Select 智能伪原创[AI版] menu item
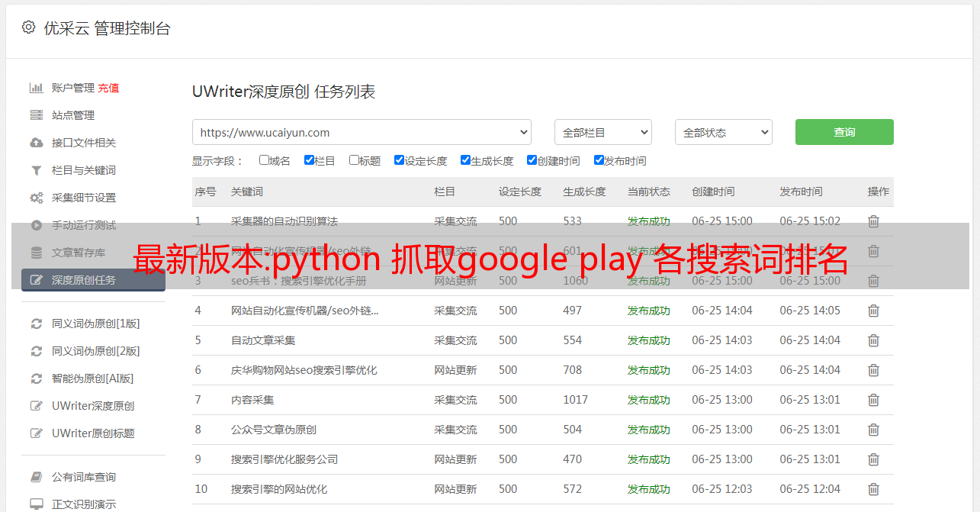 [92, 378]
